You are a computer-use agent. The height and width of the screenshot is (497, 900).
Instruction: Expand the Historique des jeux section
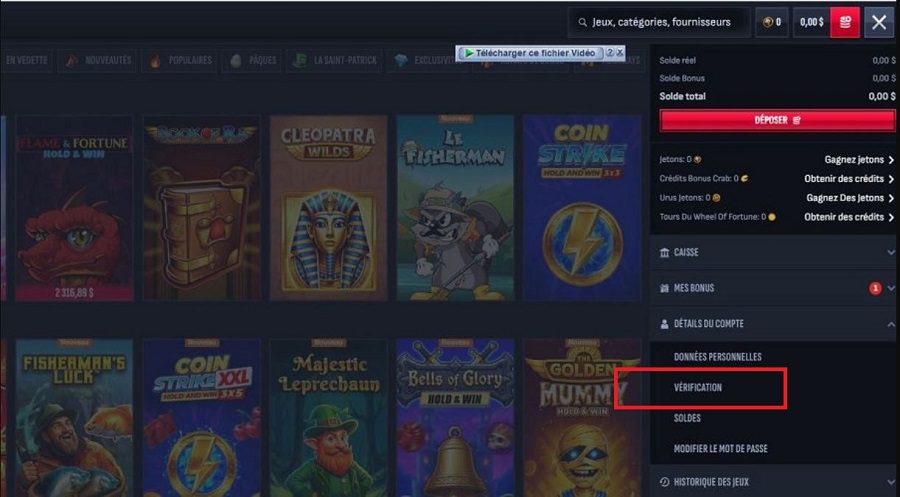775,482
